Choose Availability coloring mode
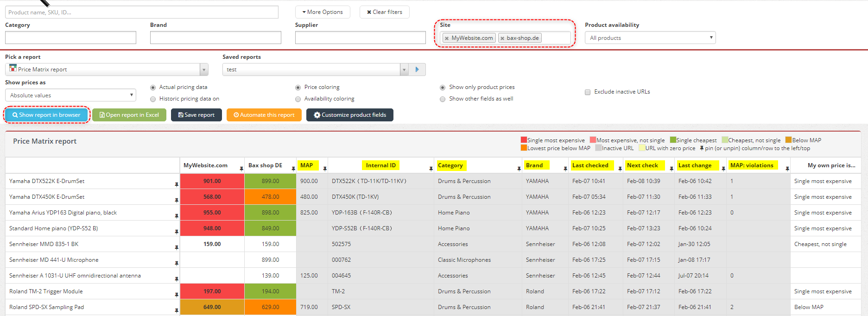Viewport: 868px width, 316px height. pos(298,99)
